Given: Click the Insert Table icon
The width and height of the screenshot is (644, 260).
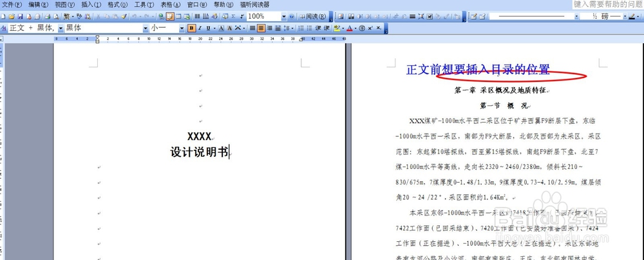Looking at the screenshot, I should pos(178,17).
